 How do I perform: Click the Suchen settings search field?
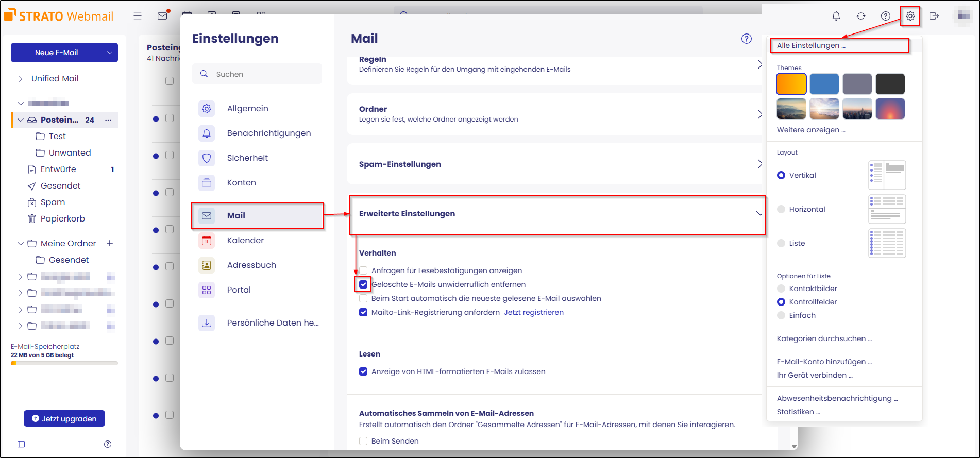tap(257, 74)
